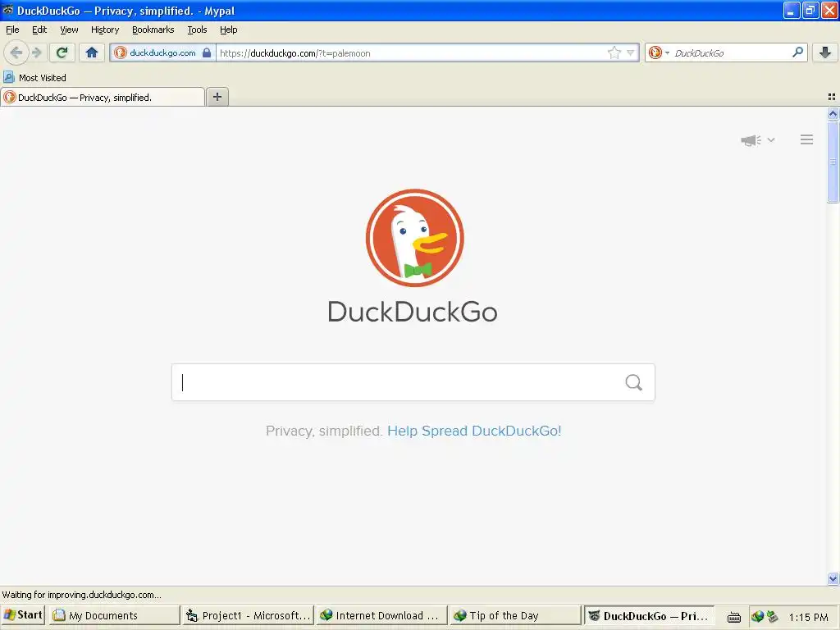This screenshot has width=840, height=630.
Task: Open the URL history dropdown arrow
Action: click(x=631, y=52)
